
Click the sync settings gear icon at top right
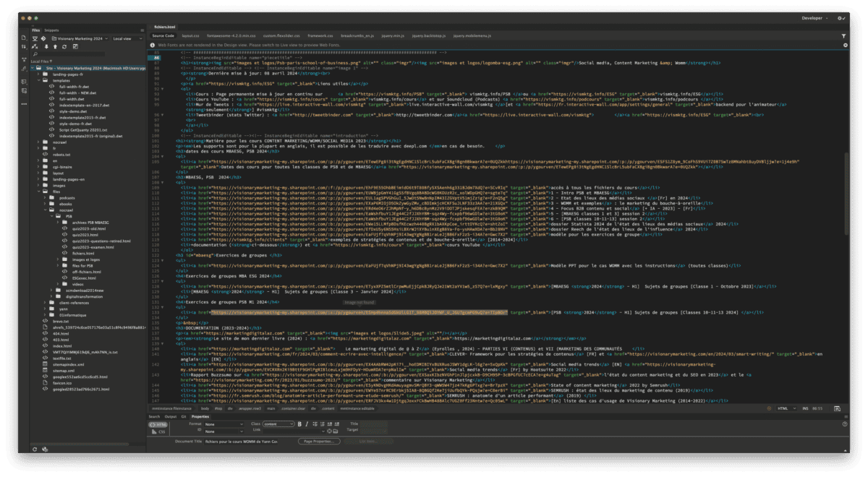[x=841, y=18]
